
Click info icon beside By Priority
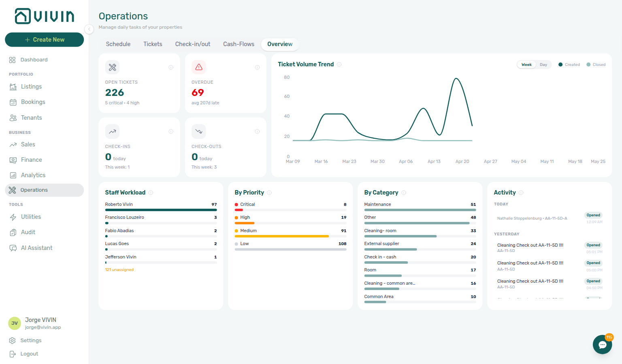point(269,193)
